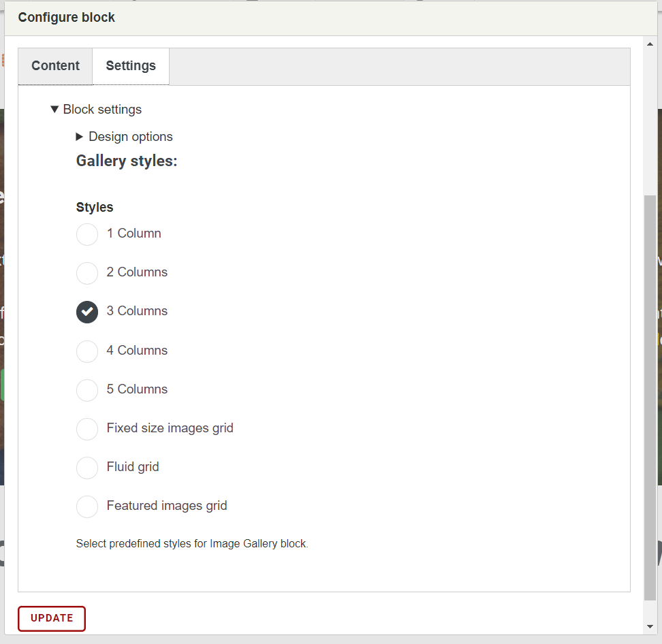The image size is (662, 644).
Task: Click the 'Configure block' dialog title
Action: pyautogui.click(x=66, y=17)
